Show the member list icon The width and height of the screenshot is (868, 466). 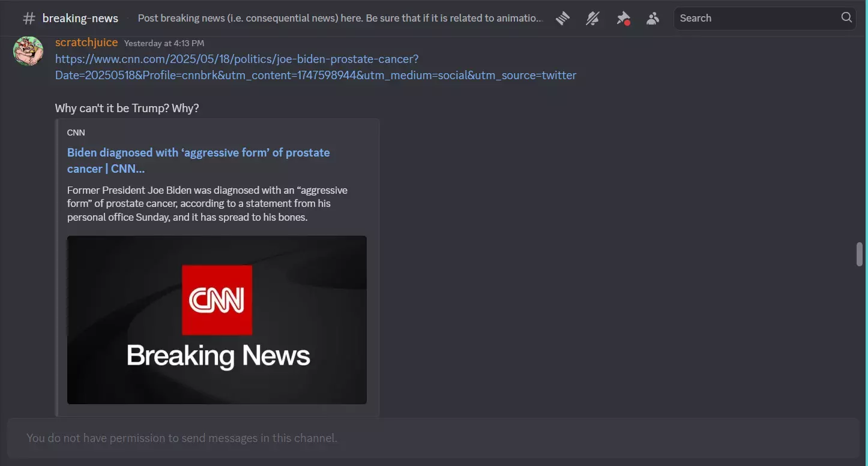point(653,18)
